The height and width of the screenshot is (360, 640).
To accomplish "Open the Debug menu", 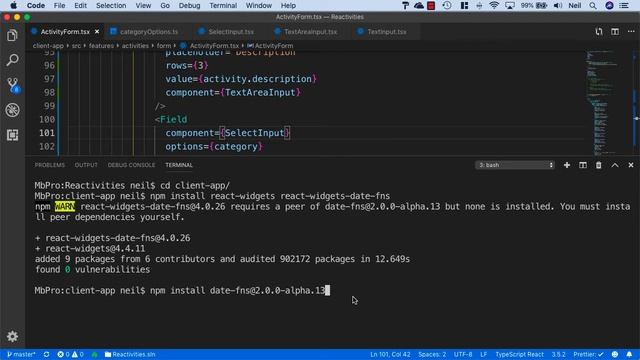I will tap(189, 5).
